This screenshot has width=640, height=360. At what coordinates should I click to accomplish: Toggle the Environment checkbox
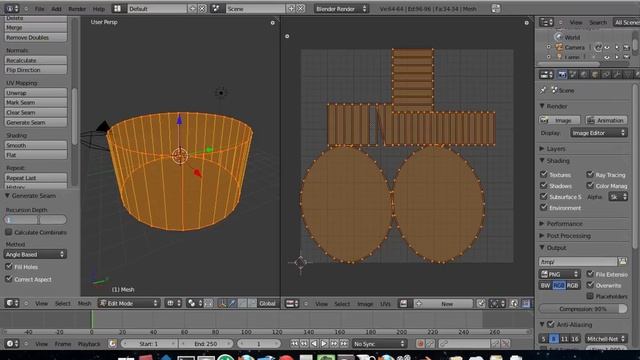pyautogui.click(x=543, y=207)
